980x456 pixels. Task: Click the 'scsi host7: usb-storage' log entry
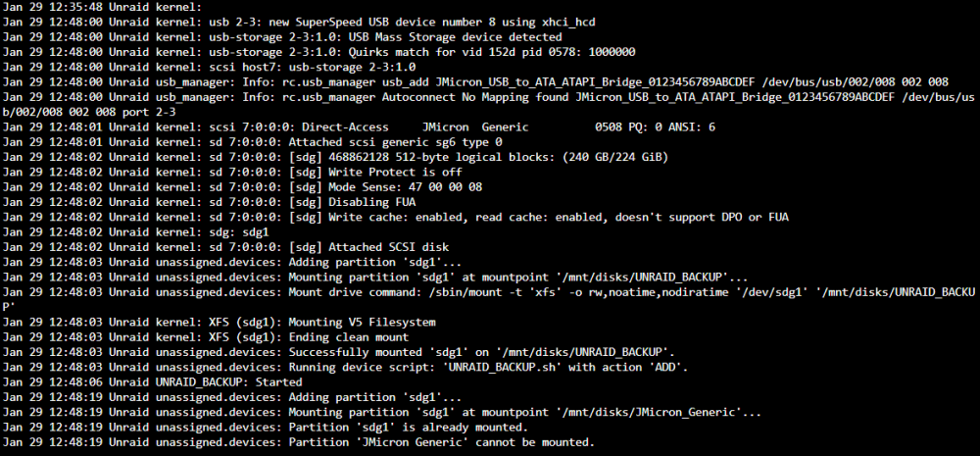[x=209, y=67]
